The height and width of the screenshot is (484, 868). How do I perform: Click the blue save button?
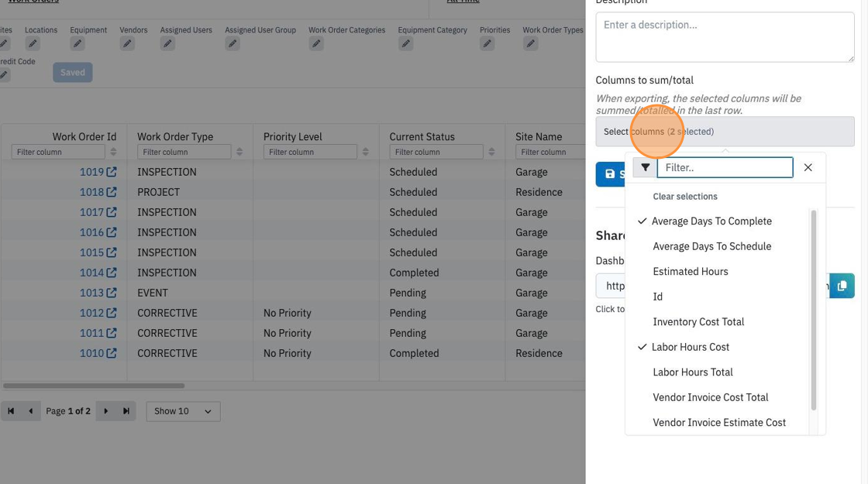pyautogui.click(x=611, y=174)
